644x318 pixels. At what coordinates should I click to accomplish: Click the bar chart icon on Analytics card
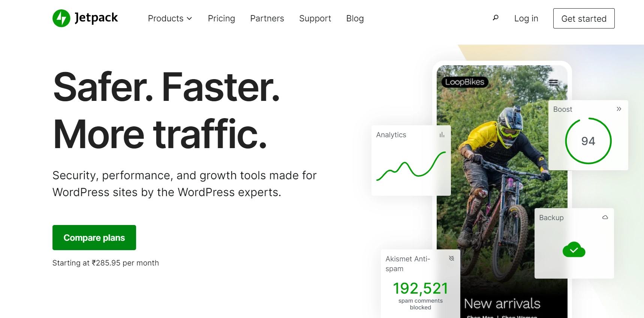442,135
